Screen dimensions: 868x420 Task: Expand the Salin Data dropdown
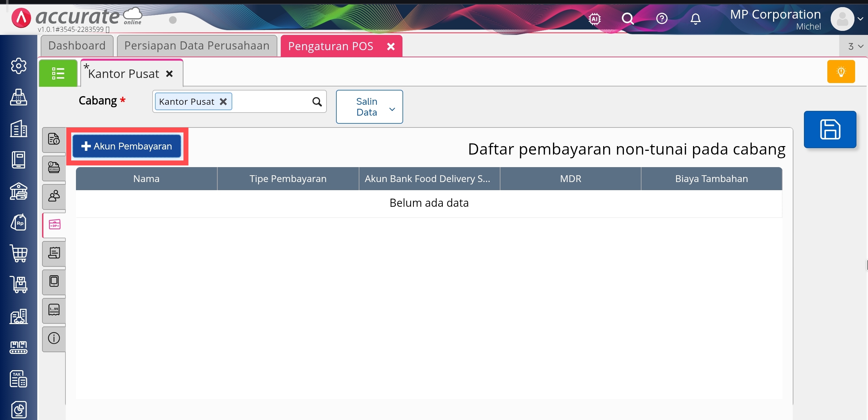369,107
